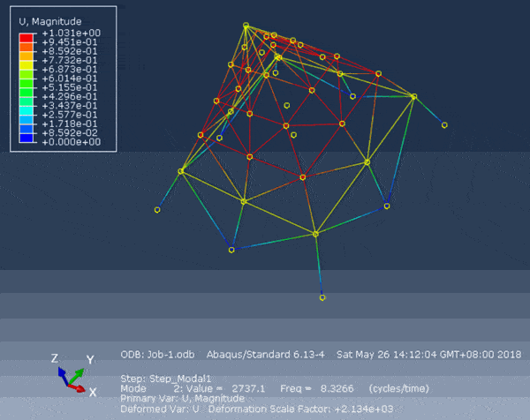This screenshot has width=530, height=420.
Task: Click the blue Z axis arrow of triad
Action: coord(64,376)
